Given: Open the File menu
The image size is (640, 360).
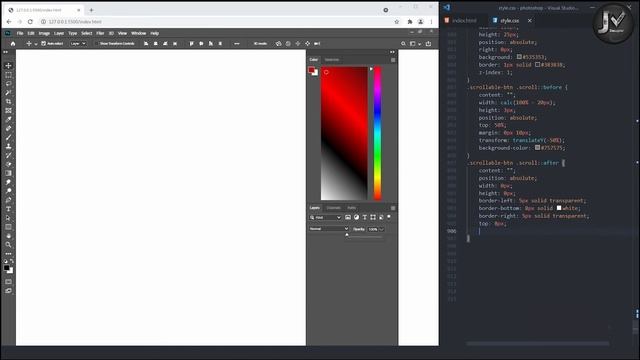Looking at the screenshot, I should pos(20,33).
